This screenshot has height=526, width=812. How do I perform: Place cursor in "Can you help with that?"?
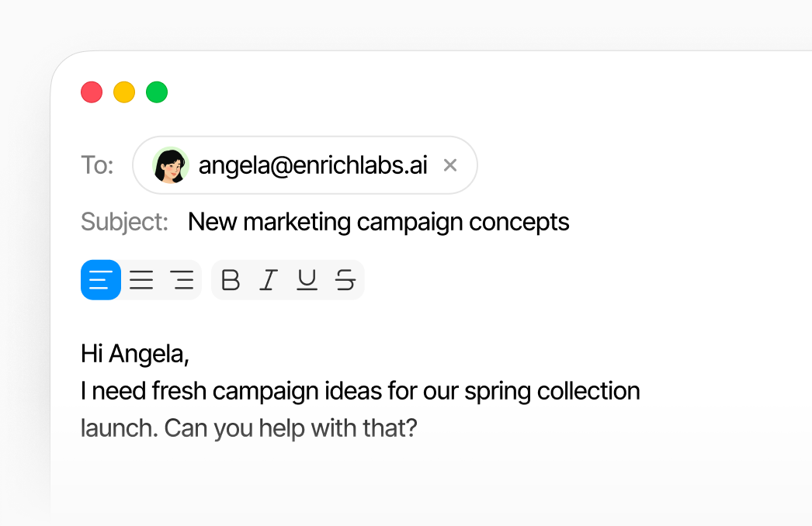click(291, 428)
